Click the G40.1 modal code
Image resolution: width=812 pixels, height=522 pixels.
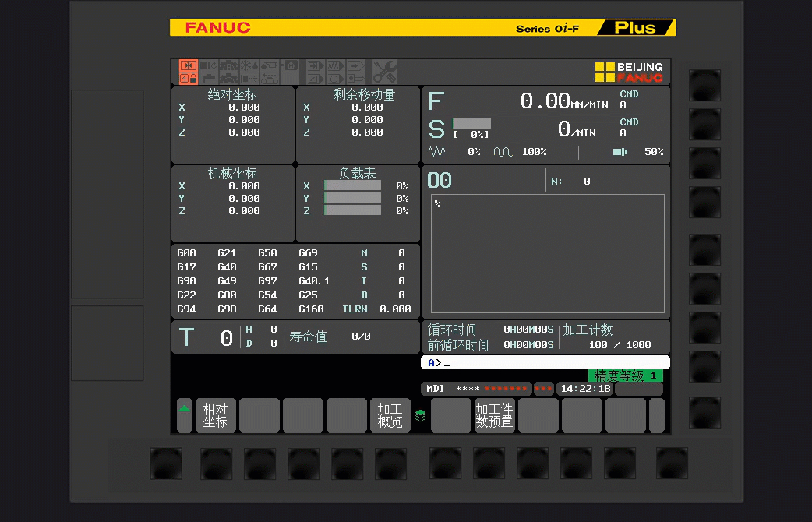[314, 280]
